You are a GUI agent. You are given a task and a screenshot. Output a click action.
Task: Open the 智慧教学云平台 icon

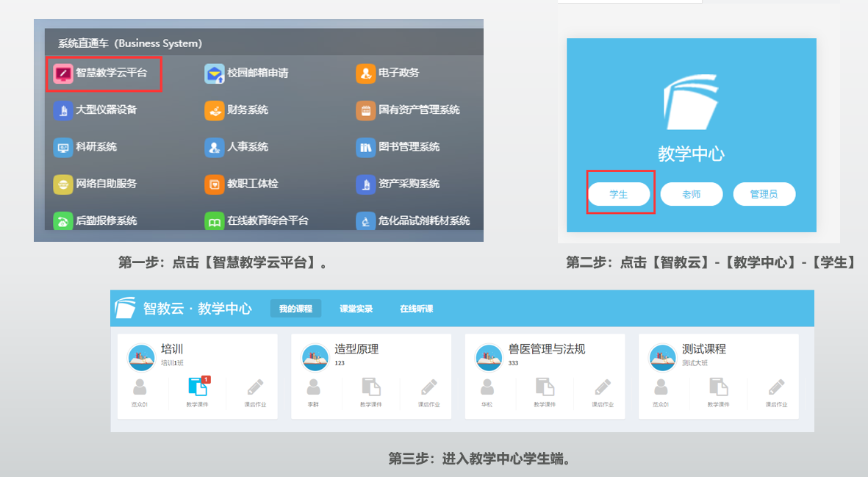point(63,73)
